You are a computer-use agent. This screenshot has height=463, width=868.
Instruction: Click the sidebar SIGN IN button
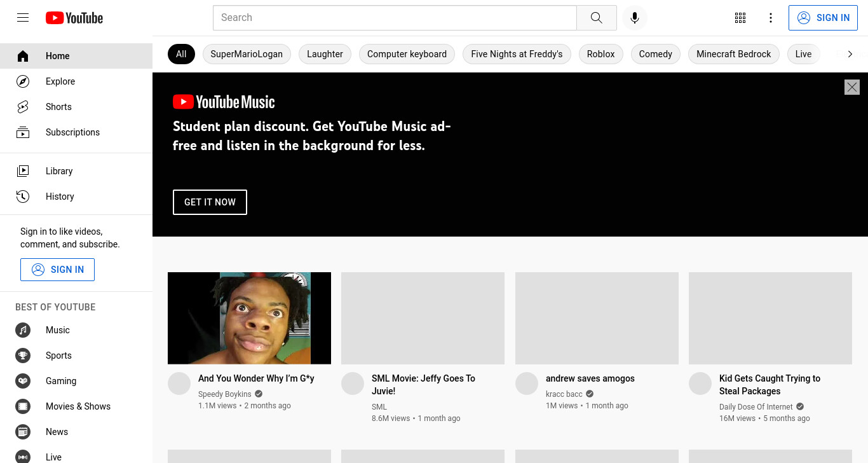pyautogui.click(x=57, y=270)
